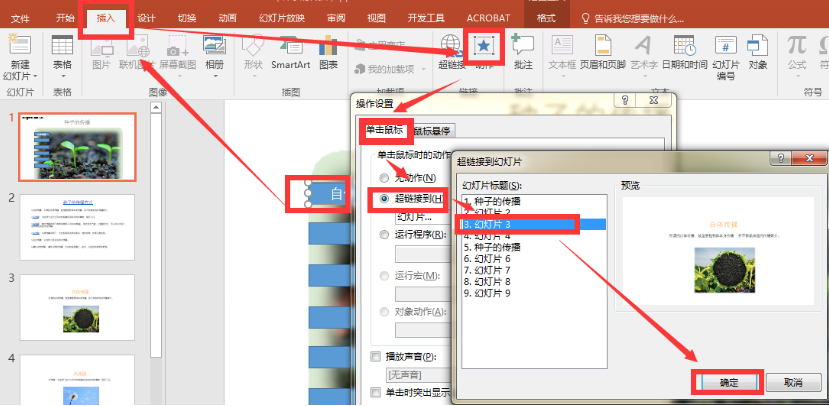
Task: Click the 动作 (Action) star icon
Action: coord(484,46)
